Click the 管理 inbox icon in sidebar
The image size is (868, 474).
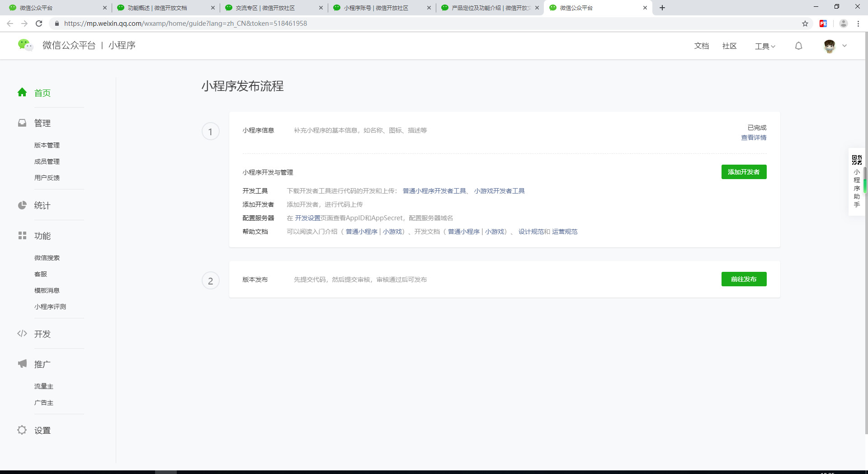point(22,123)
